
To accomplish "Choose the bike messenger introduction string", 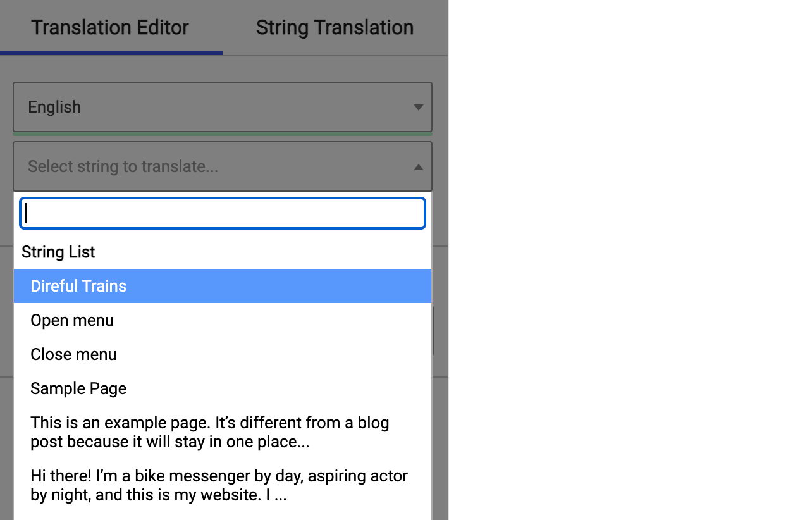I will [219, 485].
